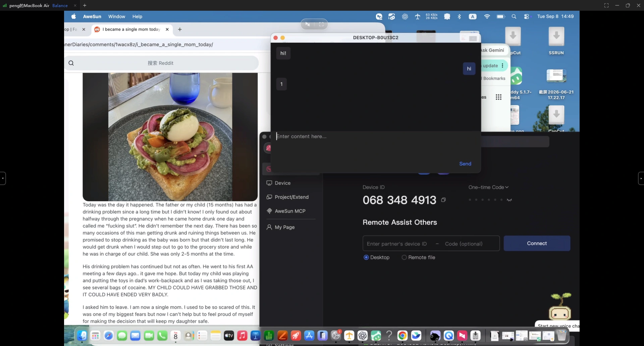Open Bluetooth menu bar icon
644x346 pixels.
pyautogui.click(x=459, y=16)
